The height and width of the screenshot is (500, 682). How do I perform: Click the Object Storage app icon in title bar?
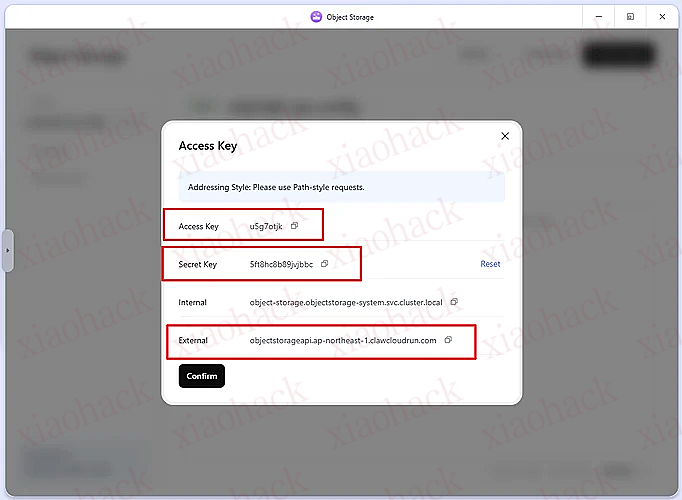click(x=317, y=17)
